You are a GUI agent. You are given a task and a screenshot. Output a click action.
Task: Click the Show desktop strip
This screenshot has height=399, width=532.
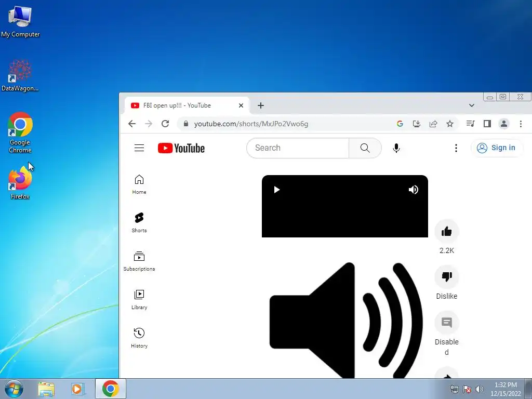coord(528,389)
